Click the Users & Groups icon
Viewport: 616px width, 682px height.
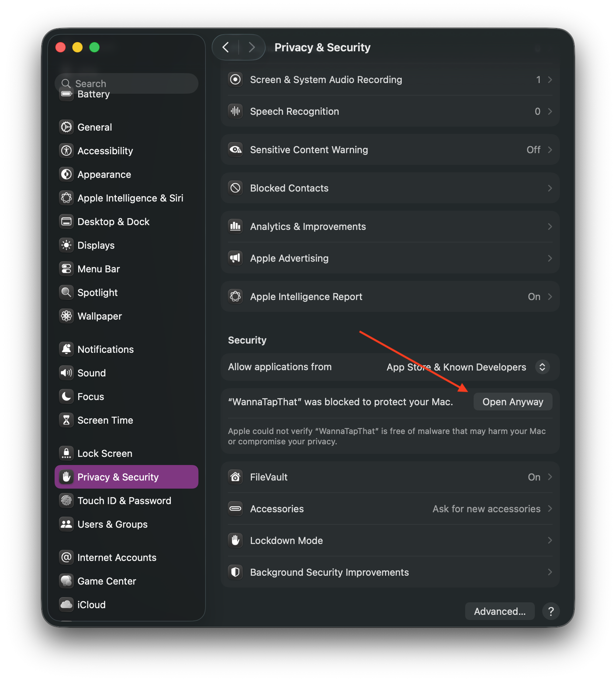pyautogui.click(x=66, y=524)
